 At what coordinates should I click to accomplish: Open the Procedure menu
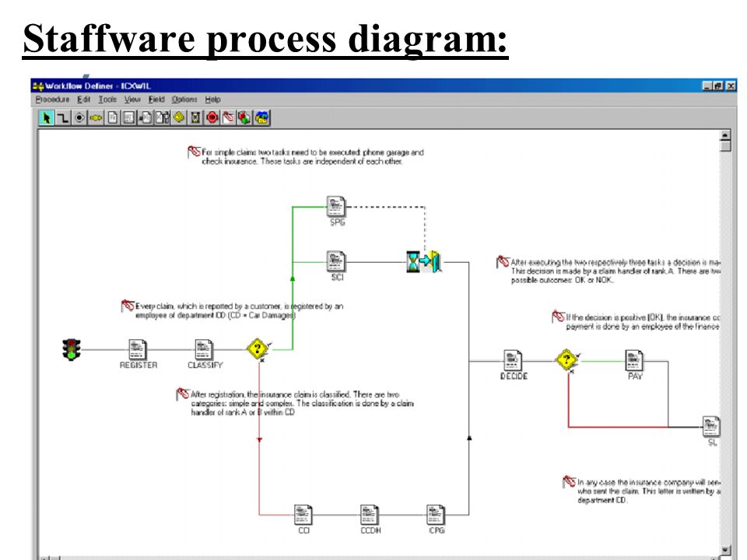pos(52,100)
